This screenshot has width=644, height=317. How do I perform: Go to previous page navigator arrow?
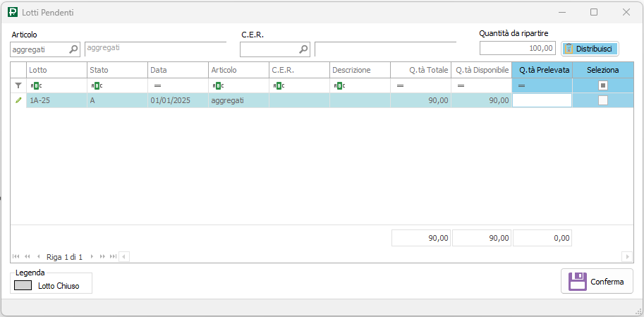coord(27,256)
